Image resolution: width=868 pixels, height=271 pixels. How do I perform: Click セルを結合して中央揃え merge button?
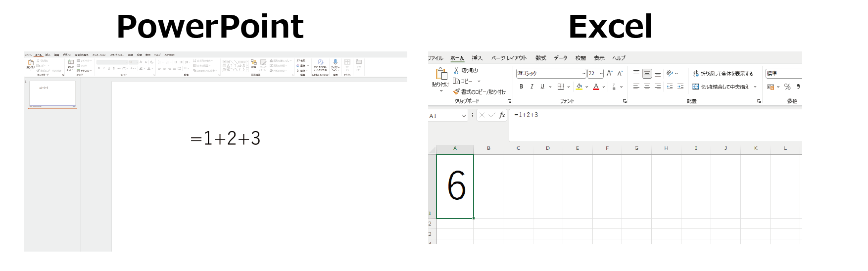(720, 87)
